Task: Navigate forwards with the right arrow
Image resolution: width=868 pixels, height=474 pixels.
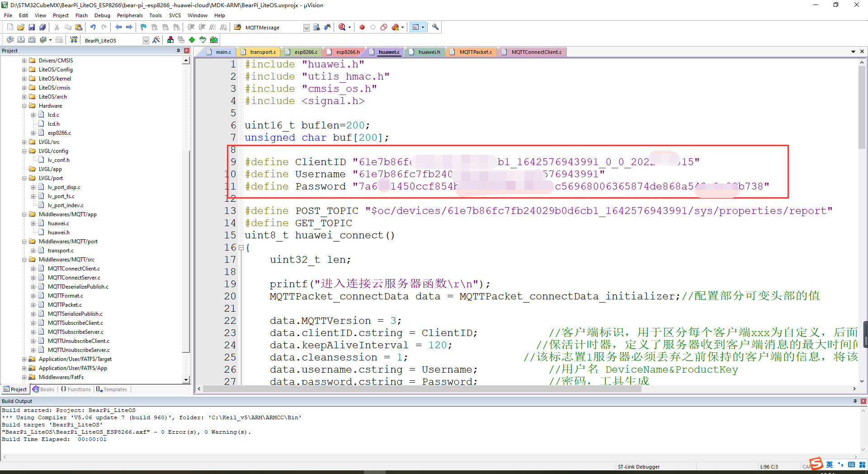Action: [129, 27]
